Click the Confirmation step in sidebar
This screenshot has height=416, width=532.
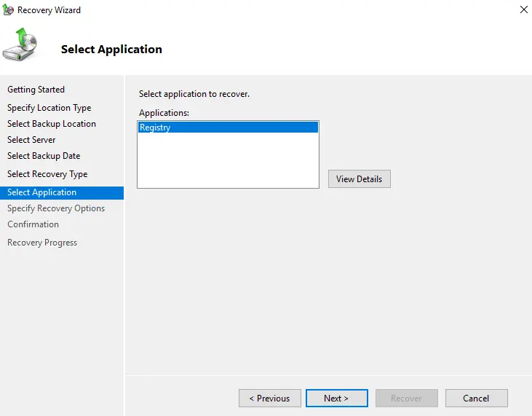tap(33, 224)
